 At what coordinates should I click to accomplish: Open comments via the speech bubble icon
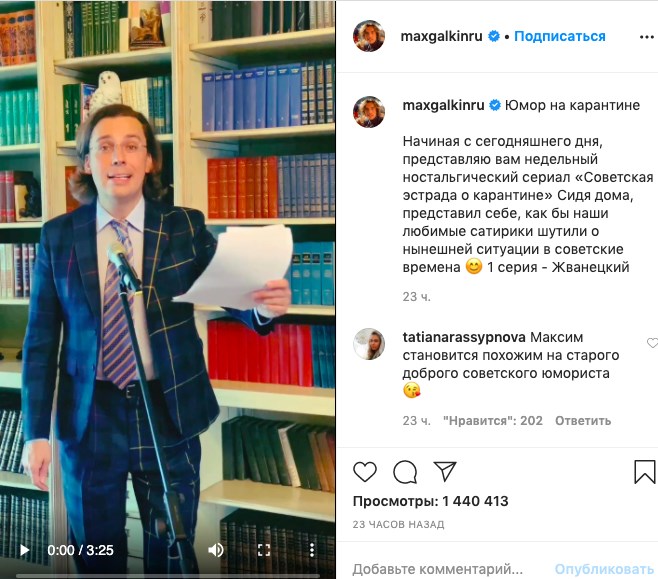pos(405,472)
